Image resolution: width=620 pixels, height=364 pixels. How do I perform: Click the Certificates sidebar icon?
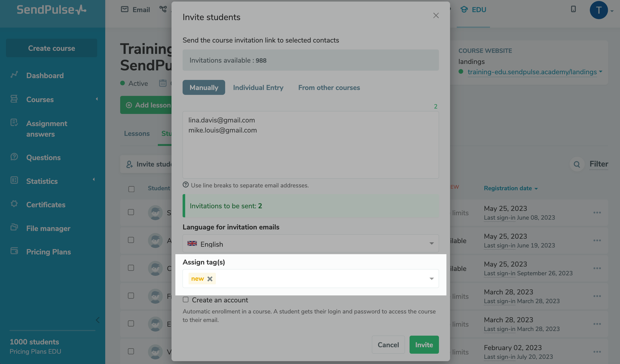coord(14,204)
